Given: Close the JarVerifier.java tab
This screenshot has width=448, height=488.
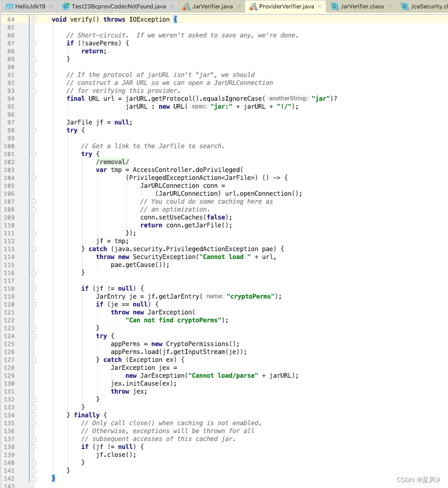Looking at the screenshot, I should tap(239, 6).
